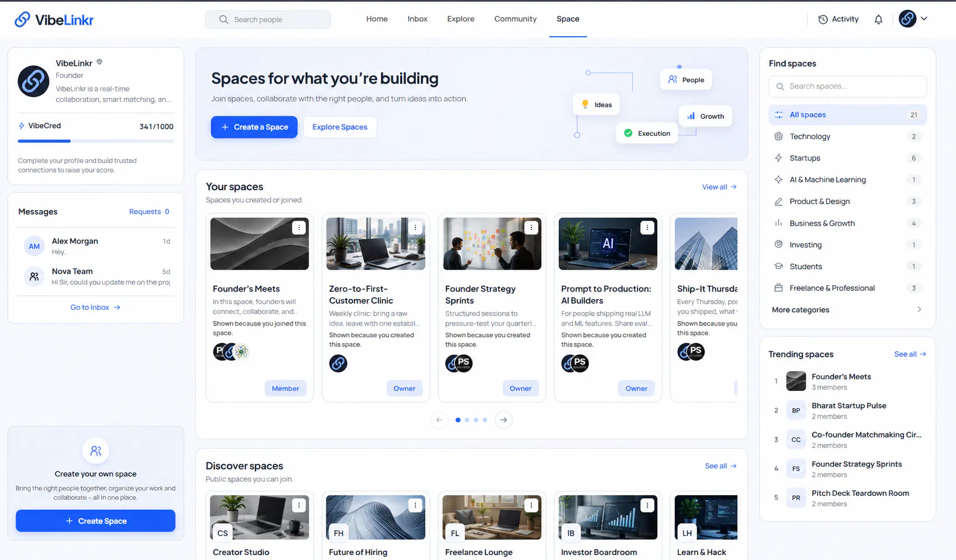This screenshot has width=956, height=560.
Task: Open Bharat Startup Pulse trending space
Action: [848, 411]
